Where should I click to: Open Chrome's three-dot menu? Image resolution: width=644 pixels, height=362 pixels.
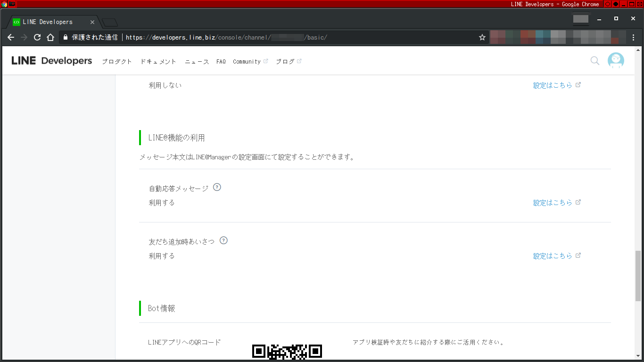pos(634,37)
